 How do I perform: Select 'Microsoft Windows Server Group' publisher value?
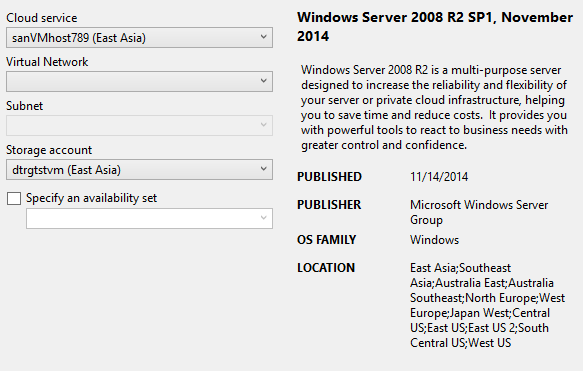[x=479, y=212]
